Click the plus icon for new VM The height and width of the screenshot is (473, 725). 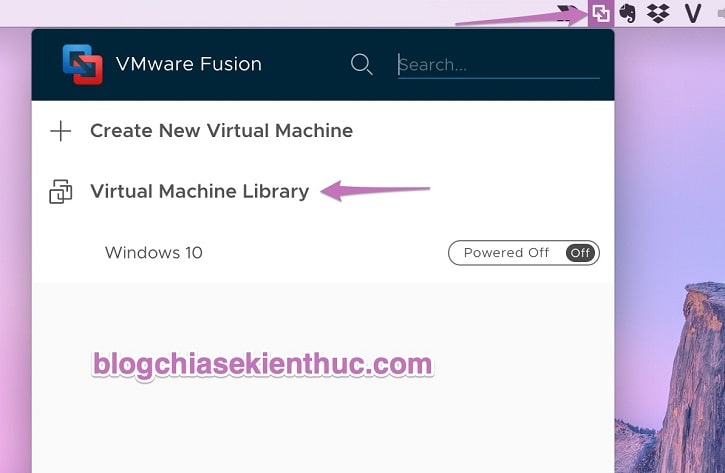pos(61,131)
